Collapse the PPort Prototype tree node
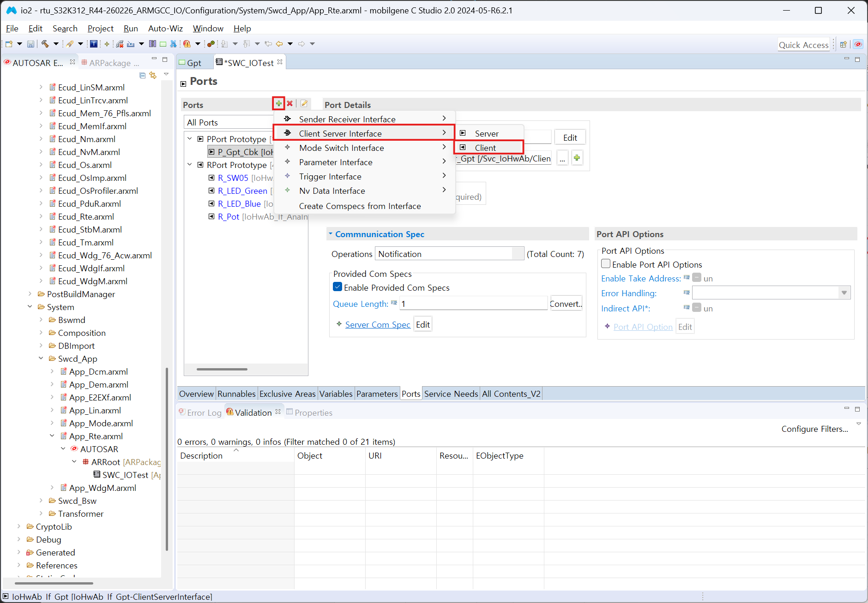This screenshot has height=603, width=868. (x=190, y=139)
